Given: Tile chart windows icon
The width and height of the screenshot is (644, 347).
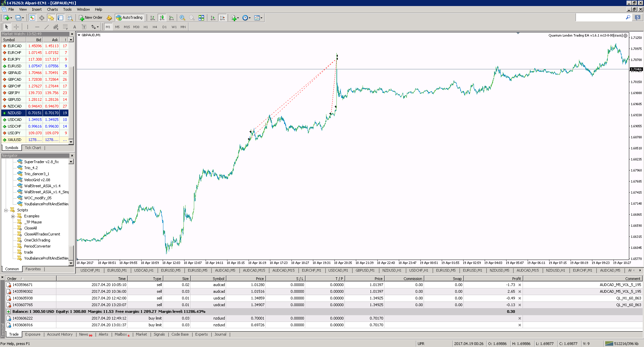Looking at the screenshot, I should click(x=201, y=18).
